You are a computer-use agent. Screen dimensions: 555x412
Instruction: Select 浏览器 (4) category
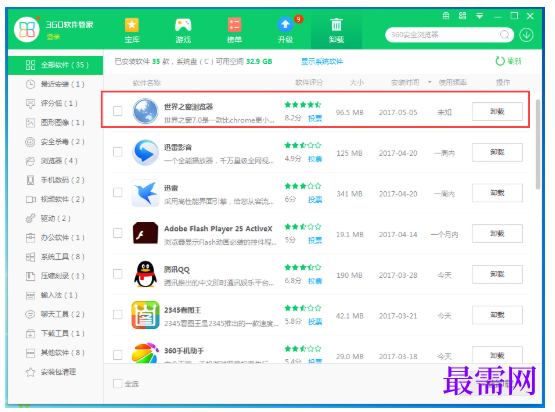[56, 161]
